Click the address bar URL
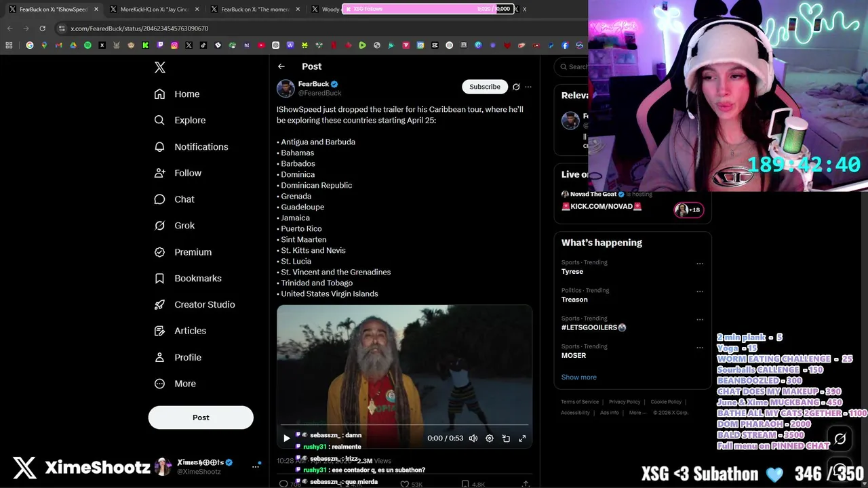This screenshot has height=488, width=868. [x=139, y=28]
